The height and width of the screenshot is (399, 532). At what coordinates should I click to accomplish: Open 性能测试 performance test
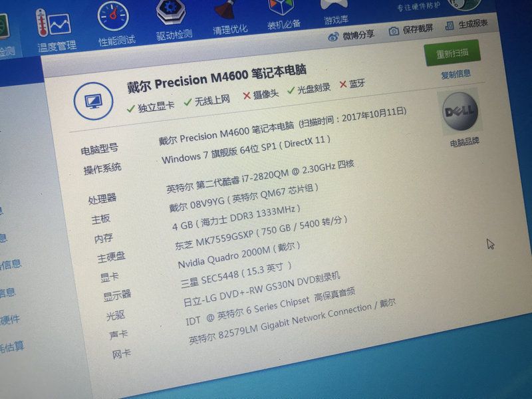(115, 25)
